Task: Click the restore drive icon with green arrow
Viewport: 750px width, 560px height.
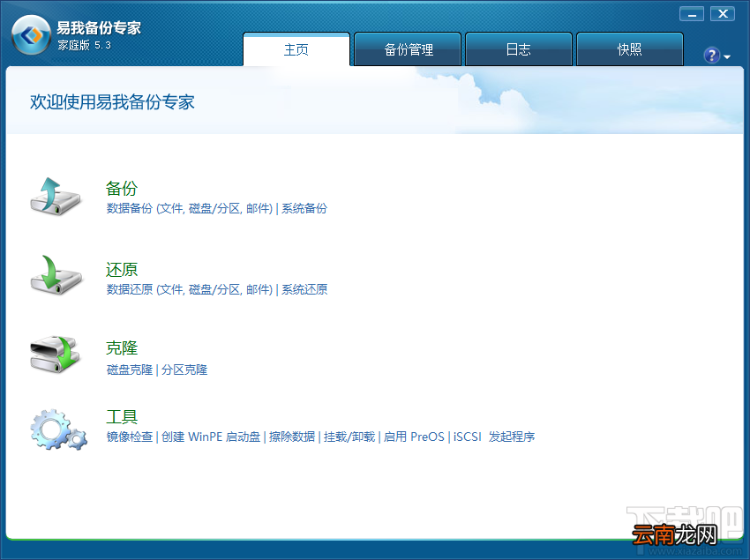Action: click(x=56, y=275)
